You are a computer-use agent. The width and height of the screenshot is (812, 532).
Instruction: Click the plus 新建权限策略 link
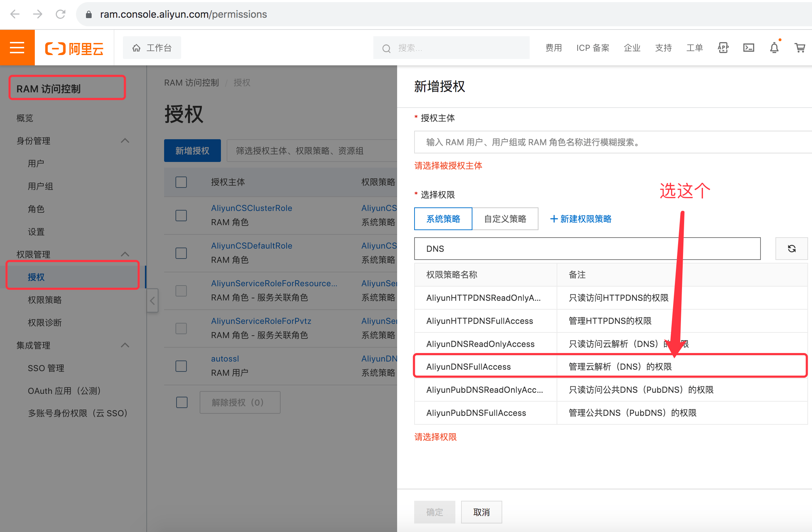(581, 219)
